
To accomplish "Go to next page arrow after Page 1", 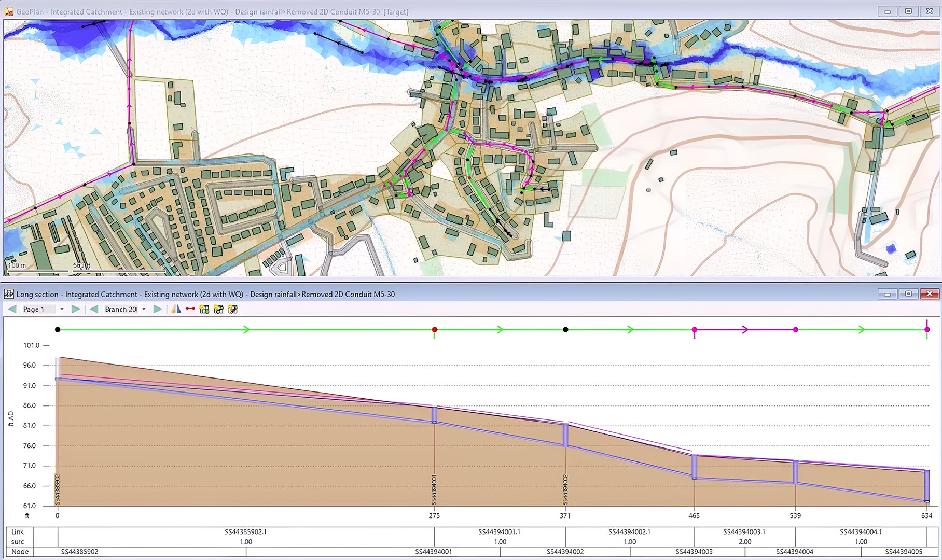I will [x=76, y=309].
